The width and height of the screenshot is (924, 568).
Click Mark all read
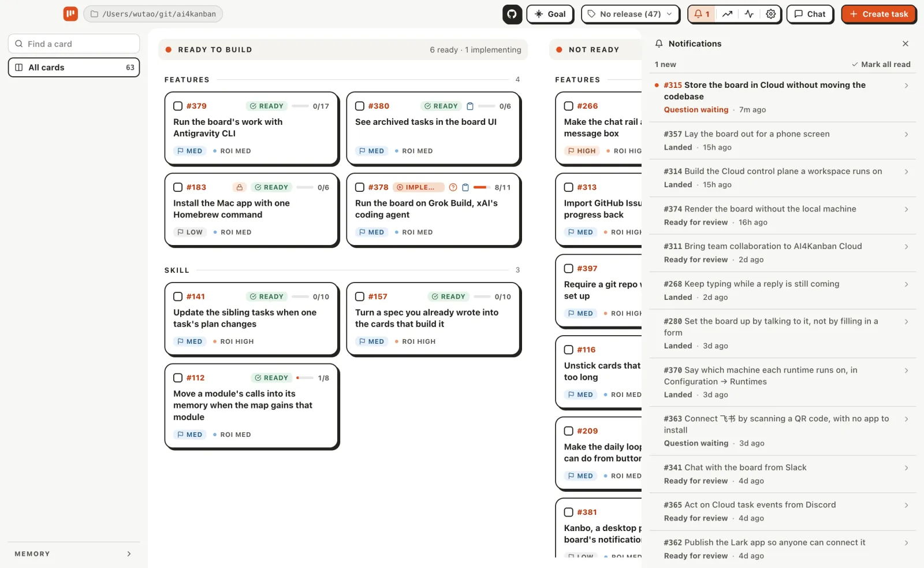(x=881, y=65)
